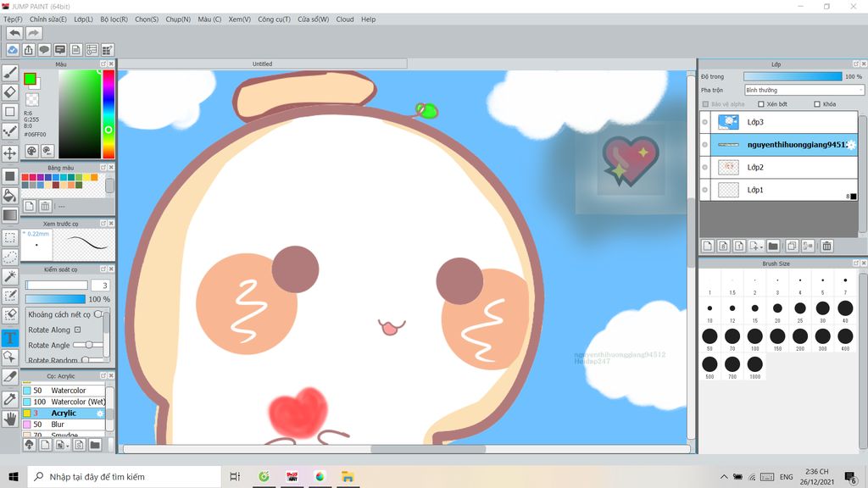868x488 pixels.
Task: Open the Tệp(F) menu
Action: point(13,19)
